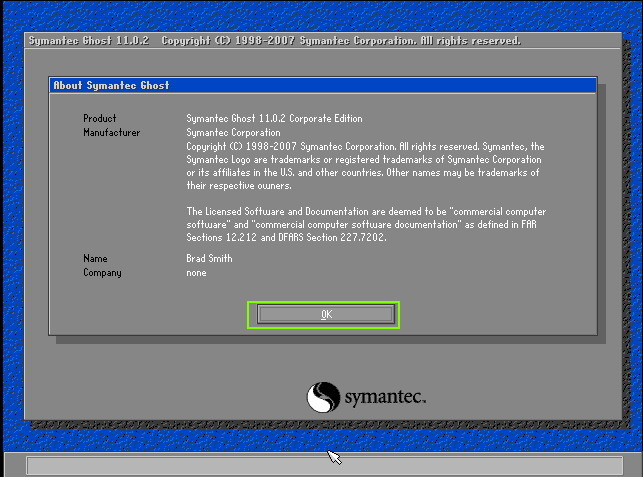Viewport: 643px width, 477px height.
Task: Click the 'Product' label
Action: pos(100,119)
